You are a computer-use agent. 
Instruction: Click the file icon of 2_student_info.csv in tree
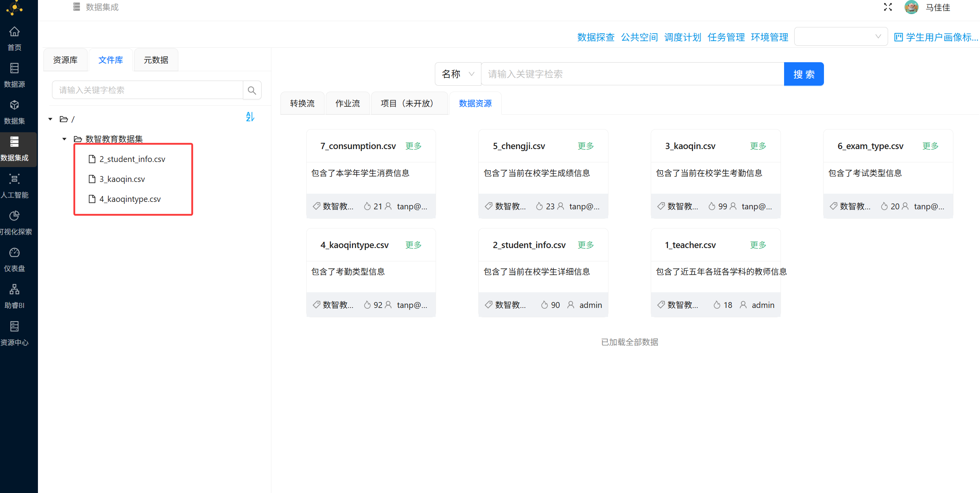(92, 159)
